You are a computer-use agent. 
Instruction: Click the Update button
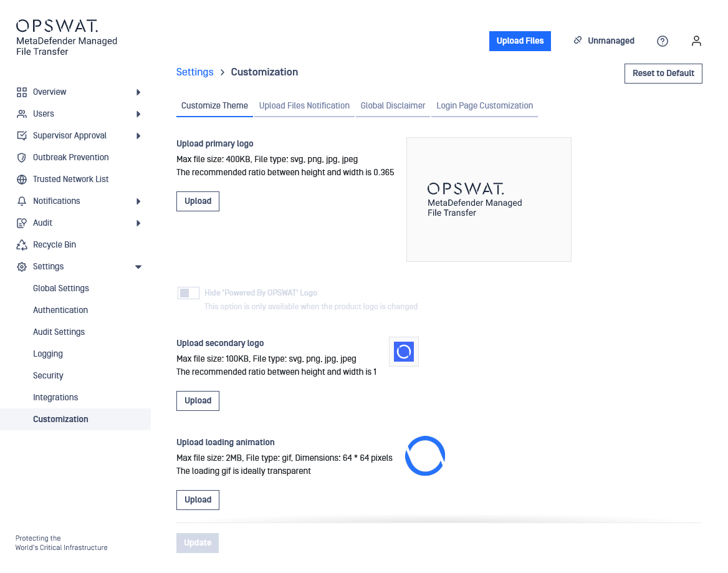198,543
